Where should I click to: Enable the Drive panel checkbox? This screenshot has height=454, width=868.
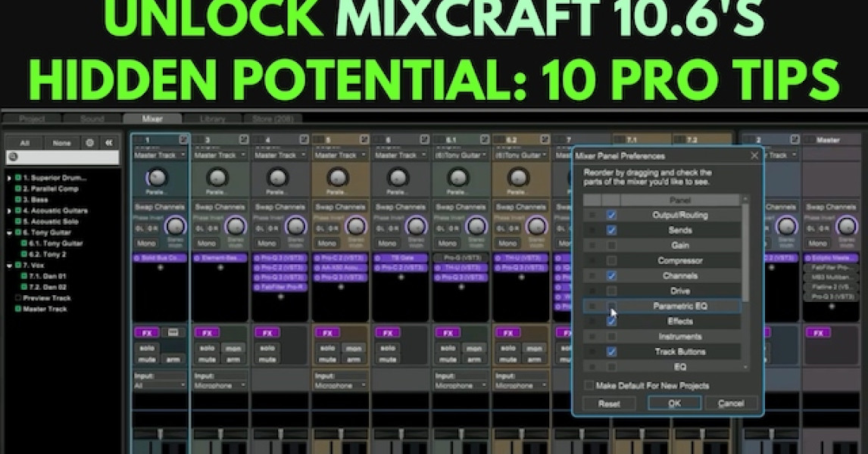(611, 291)
